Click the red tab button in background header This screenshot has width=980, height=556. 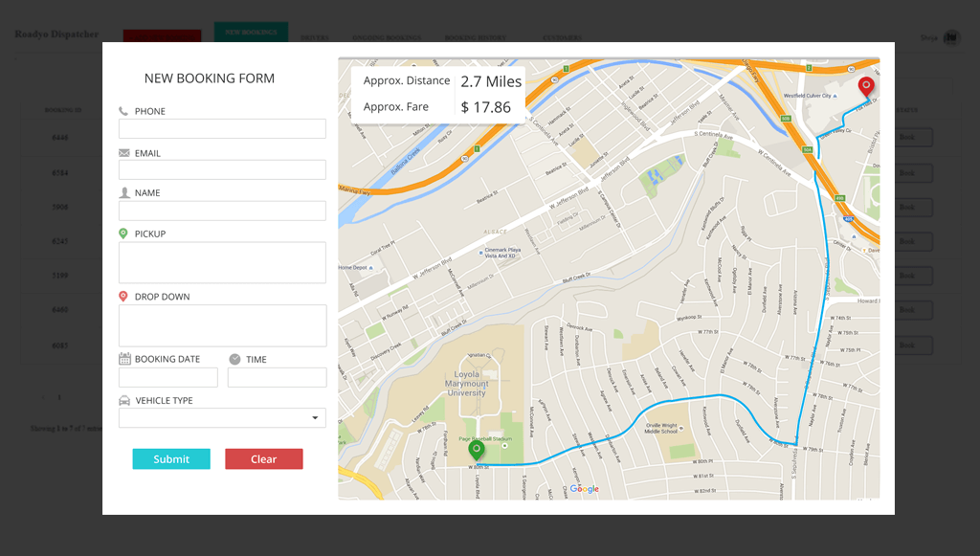click(x=162, y=35)
